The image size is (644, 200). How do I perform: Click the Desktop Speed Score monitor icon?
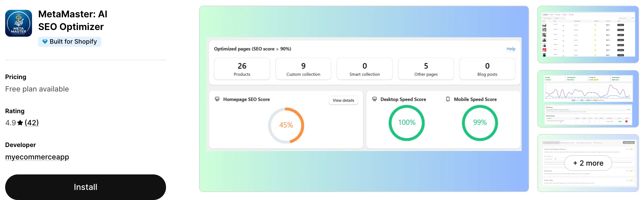[374, 99]
